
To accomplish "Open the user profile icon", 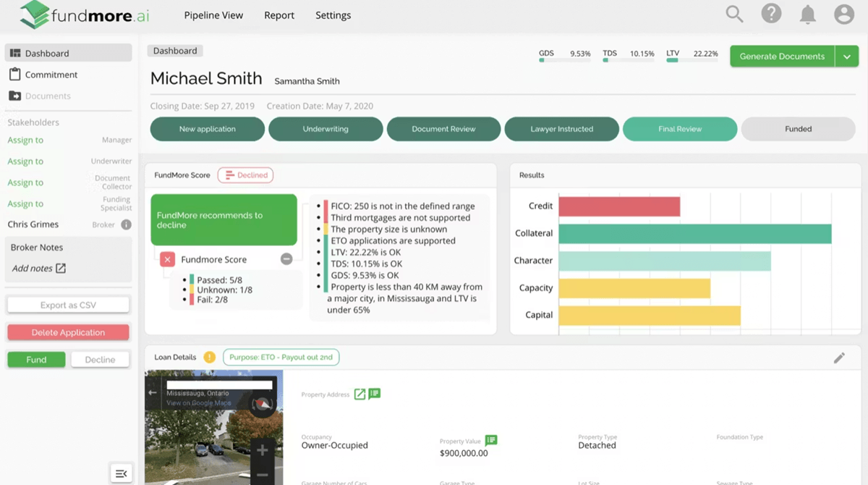I will tap(845, 13).
